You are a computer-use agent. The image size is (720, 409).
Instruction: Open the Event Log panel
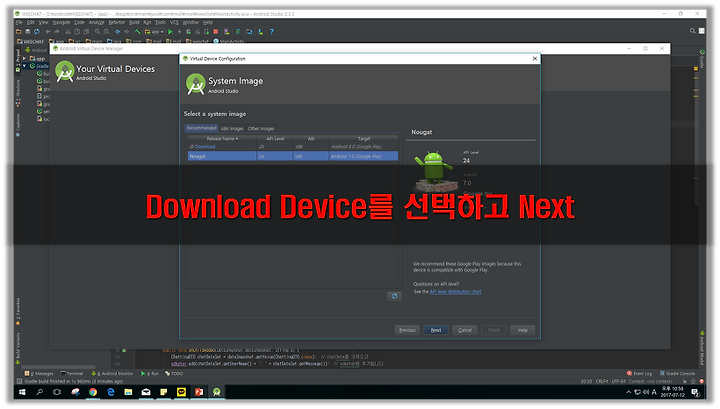click(639, 374)
